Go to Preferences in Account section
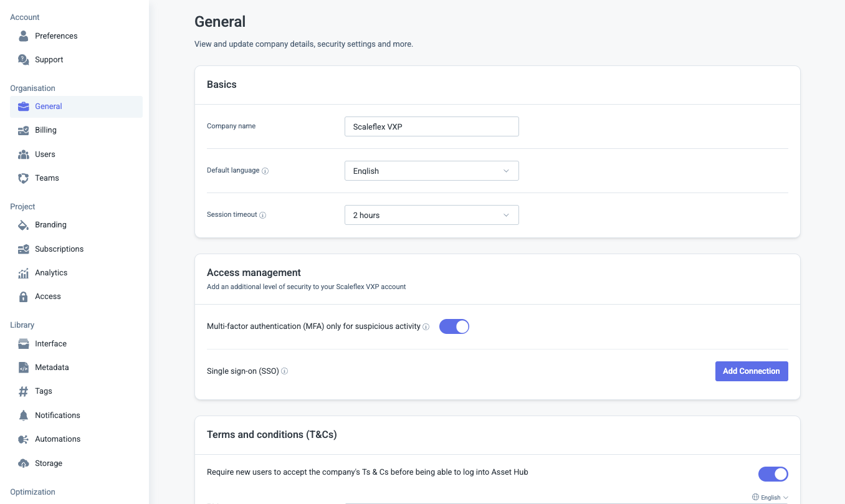The height and width of the screenshot is (504, 845). [x=56, y=36]
